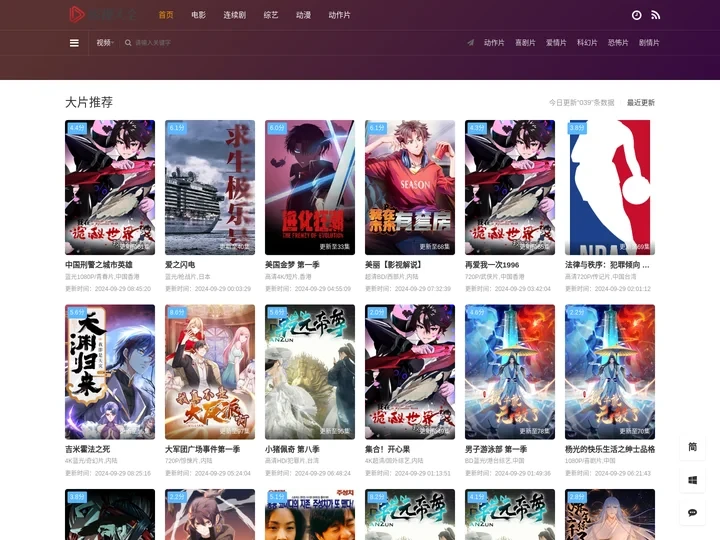Open poster for 中国刑警之城市英雄
The height and width of the screenshot is (540, 720).
pos(110,187)
